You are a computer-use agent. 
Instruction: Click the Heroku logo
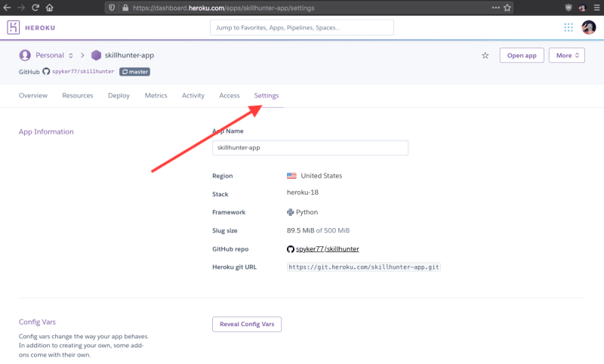tap(13, 27)
